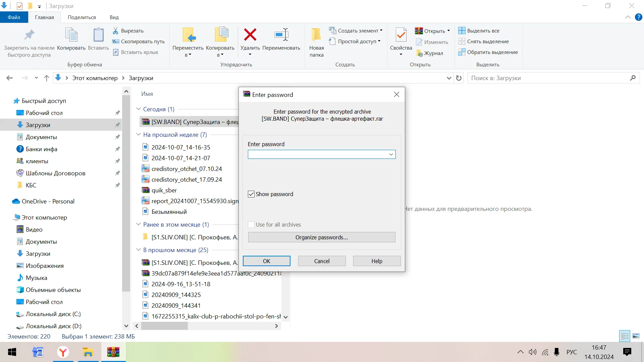Click the refresh icon beside address bar

(459, 78)
